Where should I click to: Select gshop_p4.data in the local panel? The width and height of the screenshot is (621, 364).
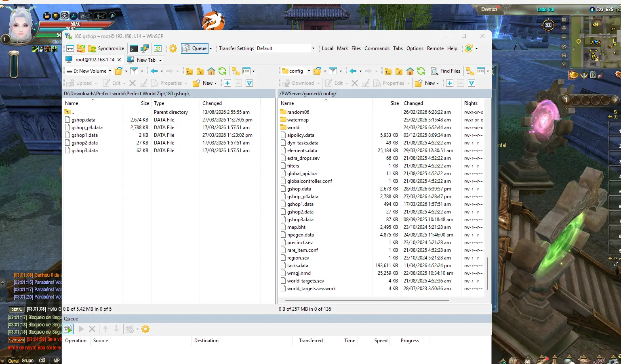point(87,128)
